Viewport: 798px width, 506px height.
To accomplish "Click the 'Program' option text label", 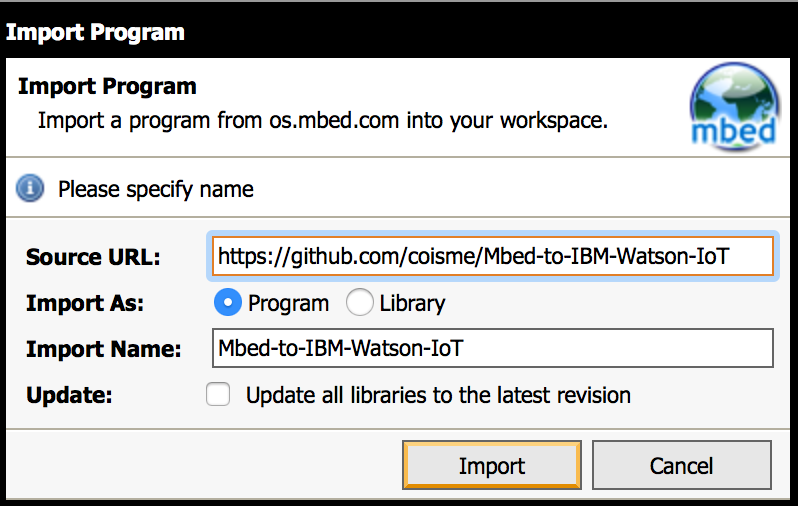I will coord(288,303).
